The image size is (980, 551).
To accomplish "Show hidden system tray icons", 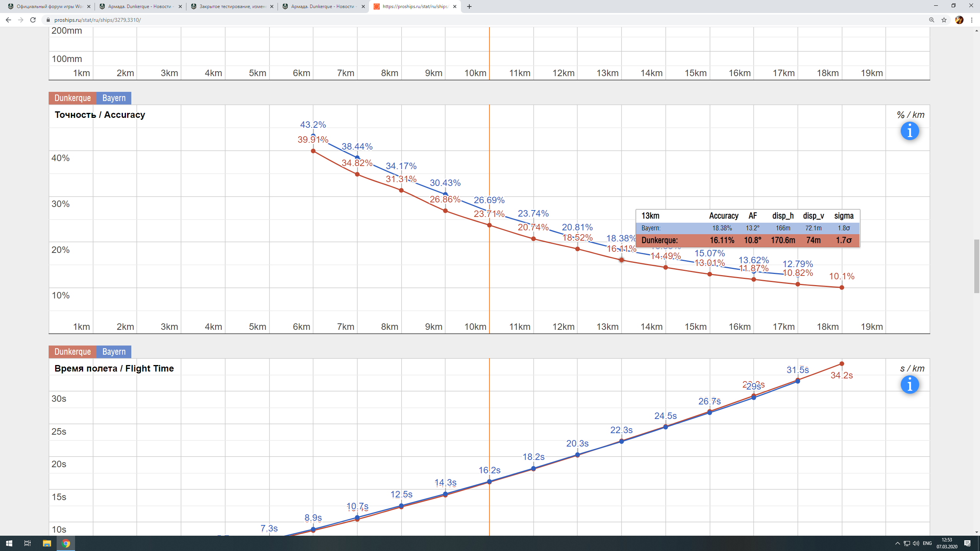I will [x=897, y=543].
